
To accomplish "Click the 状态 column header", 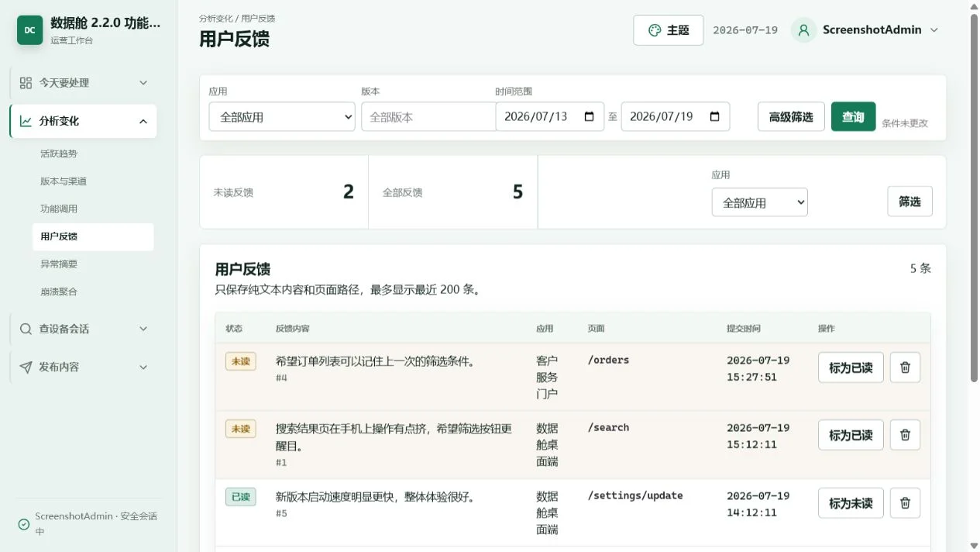I will (234, 328).
